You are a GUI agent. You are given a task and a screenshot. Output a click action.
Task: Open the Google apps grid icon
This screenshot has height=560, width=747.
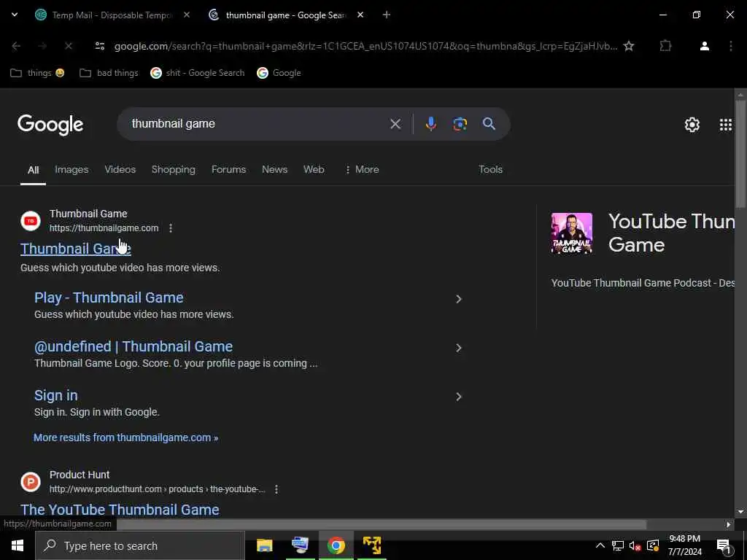coord(726,125)
